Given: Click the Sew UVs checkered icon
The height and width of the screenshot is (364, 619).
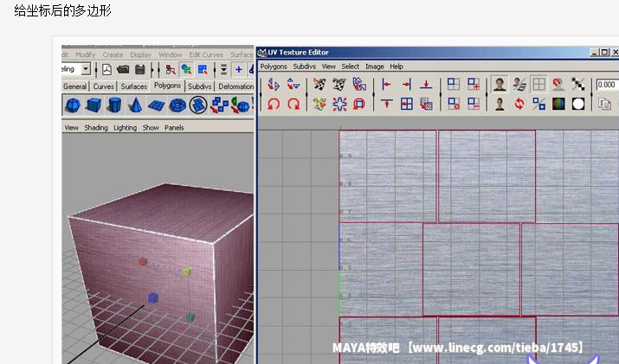Looking at the screenshot, I should (339, 85).
